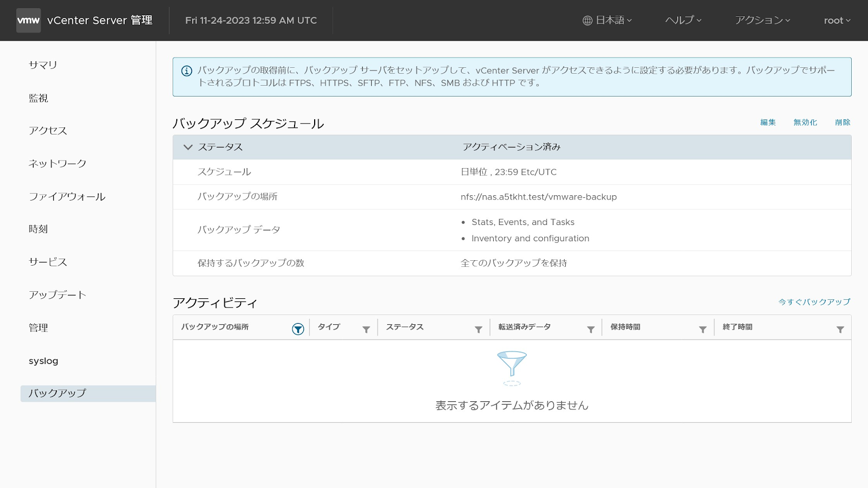The image size is (868, 488).
Task: Click タイプ column header
Action: pos(329,327)
